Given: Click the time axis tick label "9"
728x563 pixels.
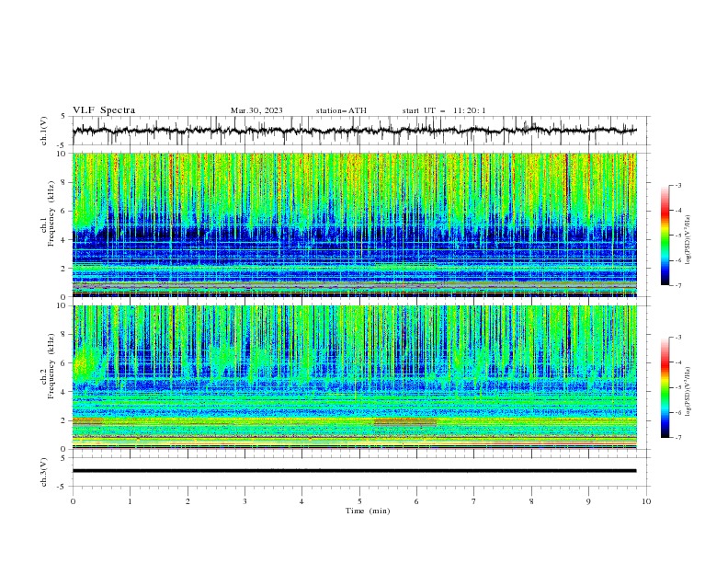Looking at the screenshot, I should tap(588, 501).
